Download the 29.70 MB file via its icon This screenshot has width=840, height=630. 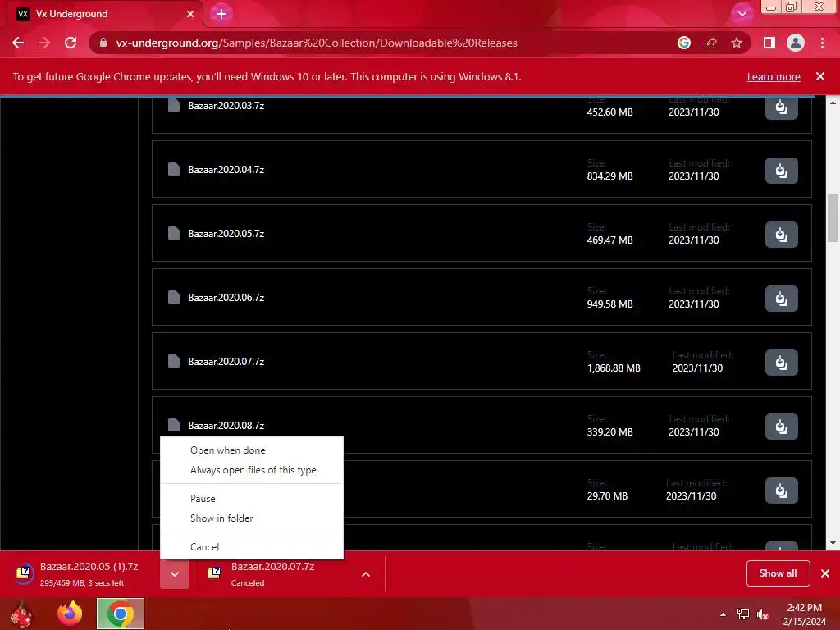click(x=781, y=491)
